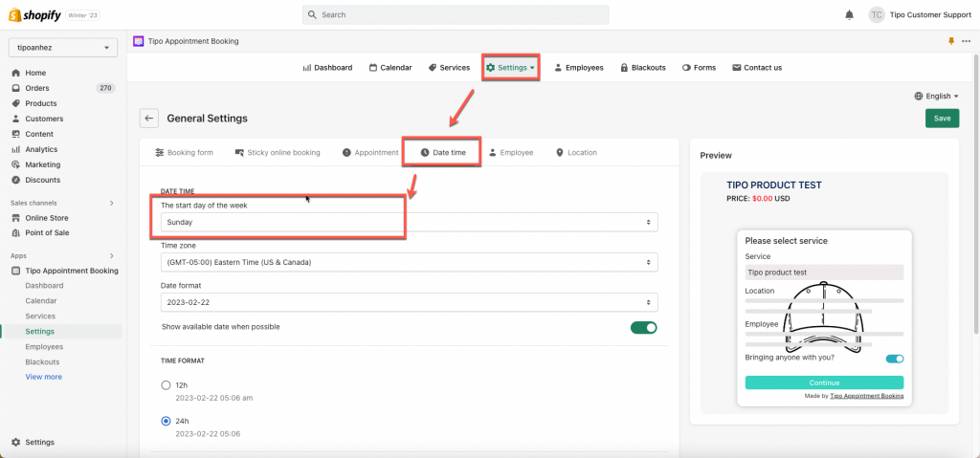This screenshot has width=980, height=458.
Task: Expand the Apps section
Action: (x=112, y=255)
